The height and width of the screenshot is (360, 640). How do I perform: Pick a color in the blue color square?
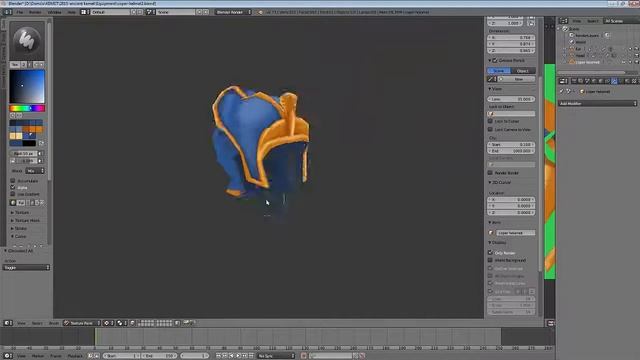27,87
